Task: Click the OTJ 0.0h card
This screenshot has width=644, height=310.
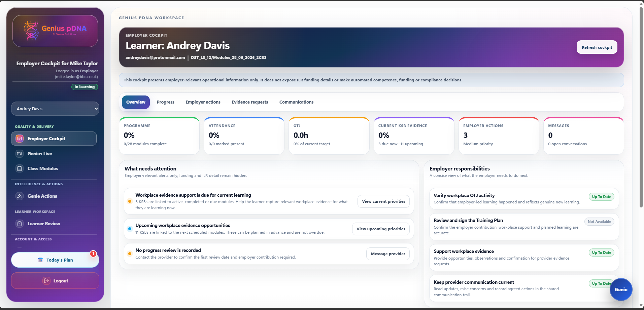Action: point(329,136)
